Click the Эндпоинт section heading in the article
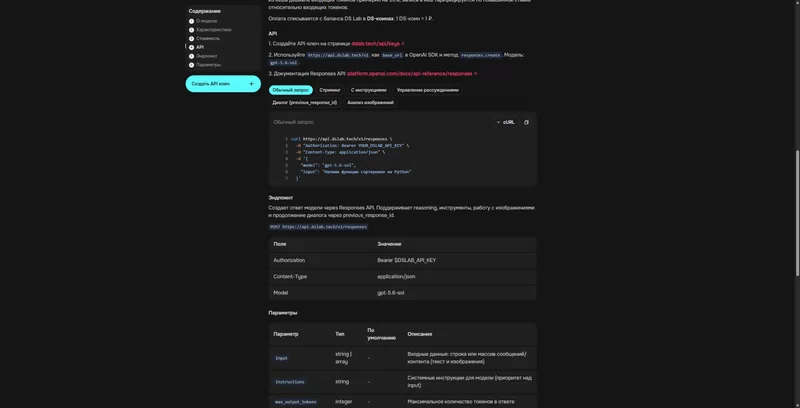Image resolution: width=800 pixels, height=408 pixels. (x=281, y=197)
